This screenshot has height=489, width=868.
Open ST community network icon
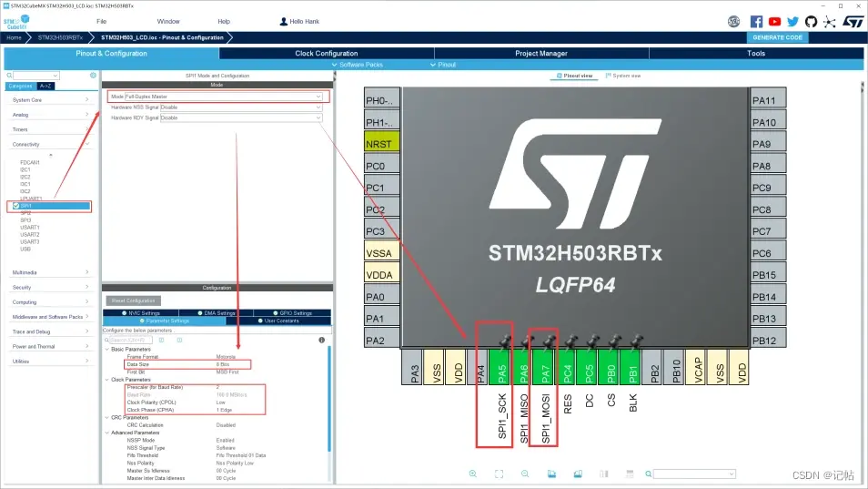click(829, 22)
